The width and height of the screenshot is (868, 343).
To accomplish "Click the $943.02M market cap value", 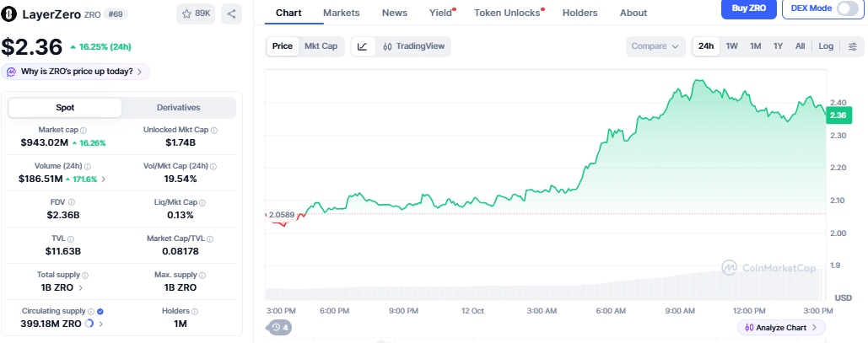I will pyautogui.click(x=44, y=142).
